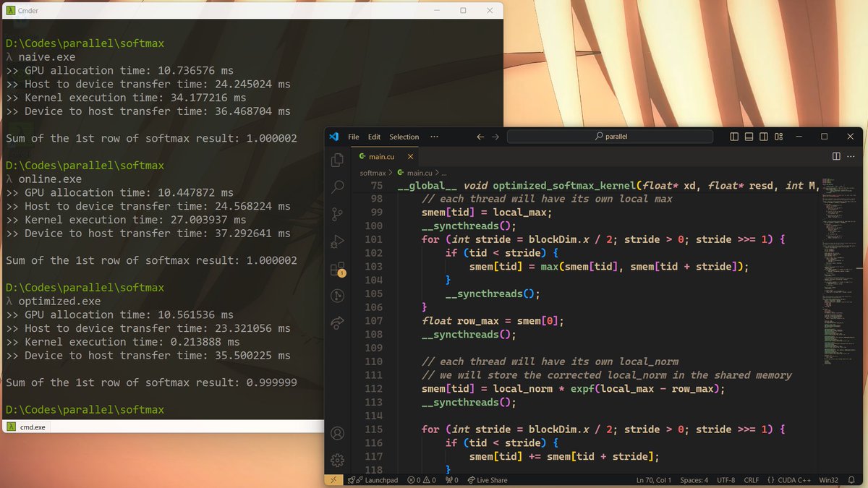Expand the breadcrumb ellipsis after main.cu
The width and height of the screenshot is (868, 488).
point(444,173)
